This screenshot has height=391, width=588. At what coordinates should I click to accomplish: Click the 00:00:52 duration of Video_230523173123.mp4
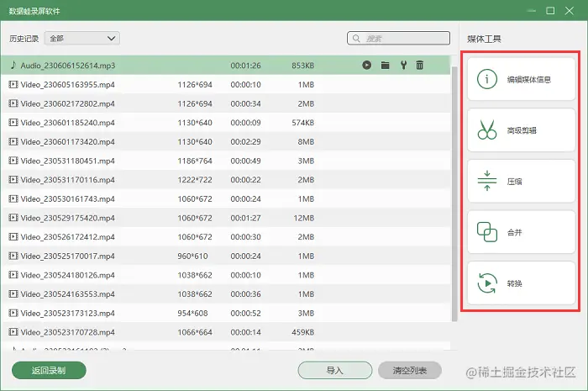pyautogui.click(x=245, y=314)
